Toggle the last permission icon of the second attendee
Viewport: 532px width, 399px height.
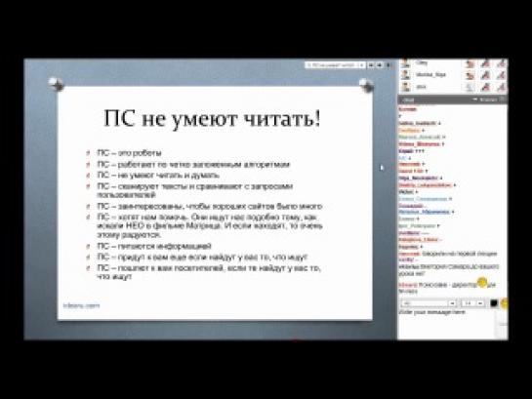(501, 75)
